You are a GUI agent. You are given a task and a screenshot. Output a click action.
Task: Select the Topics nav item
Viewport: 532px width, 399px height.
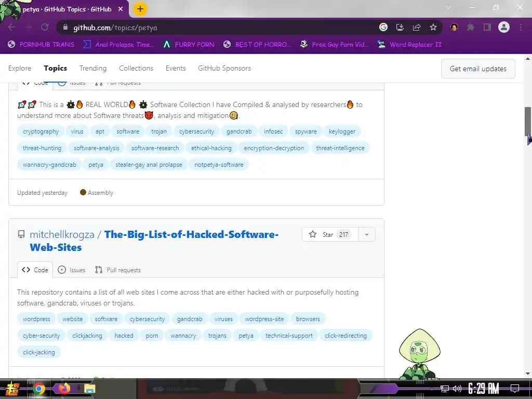coord(55,68)
